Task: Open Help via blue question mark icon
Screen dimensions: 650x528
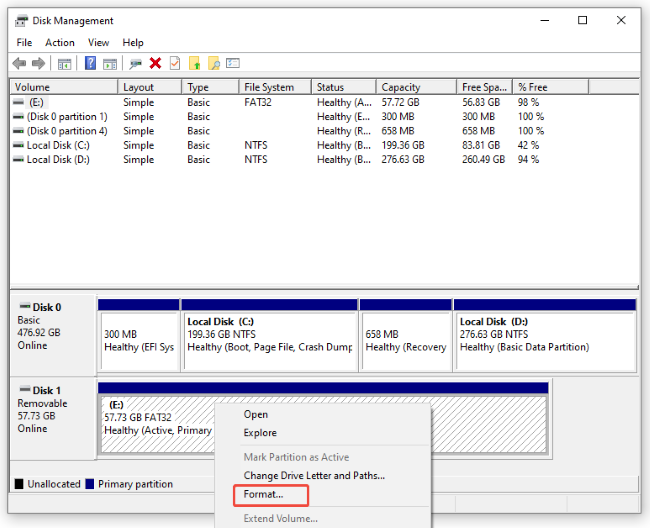Action: click(90, 63)
